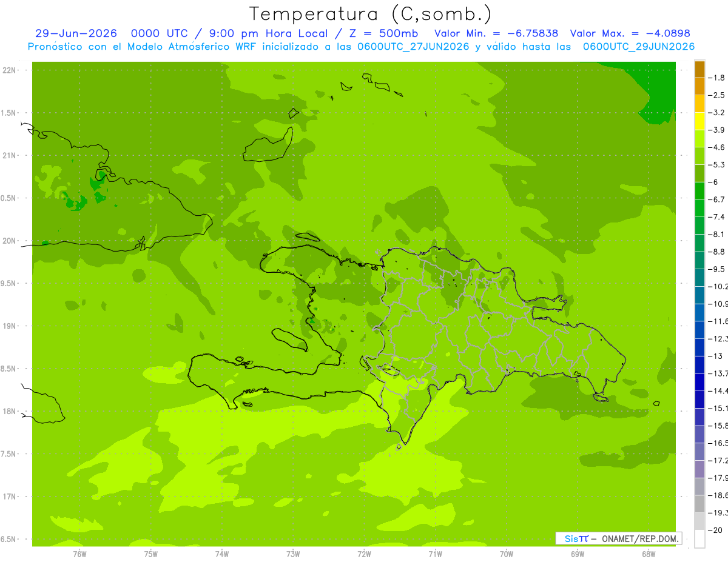Pick yellow swatch between -3.2 and -3.9
The image size is (728, 562).
(x=699, y=121)
